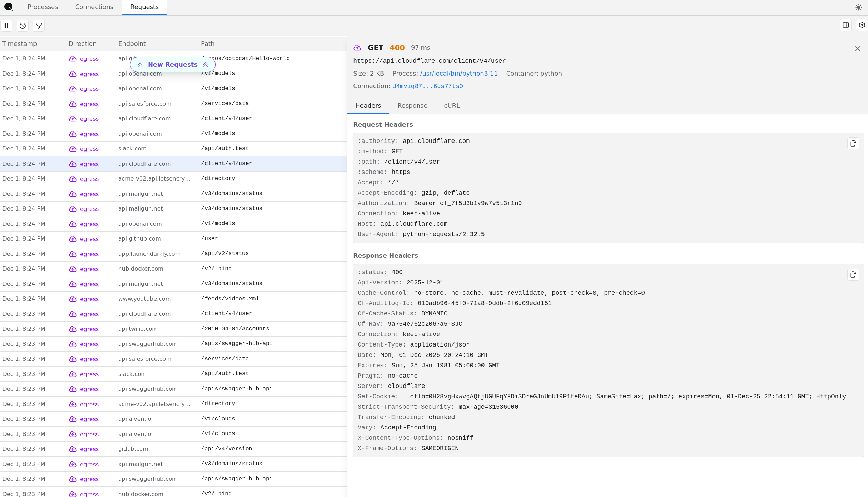
Task: Switch to the Processes tab
Action: (x=43, y=7)
